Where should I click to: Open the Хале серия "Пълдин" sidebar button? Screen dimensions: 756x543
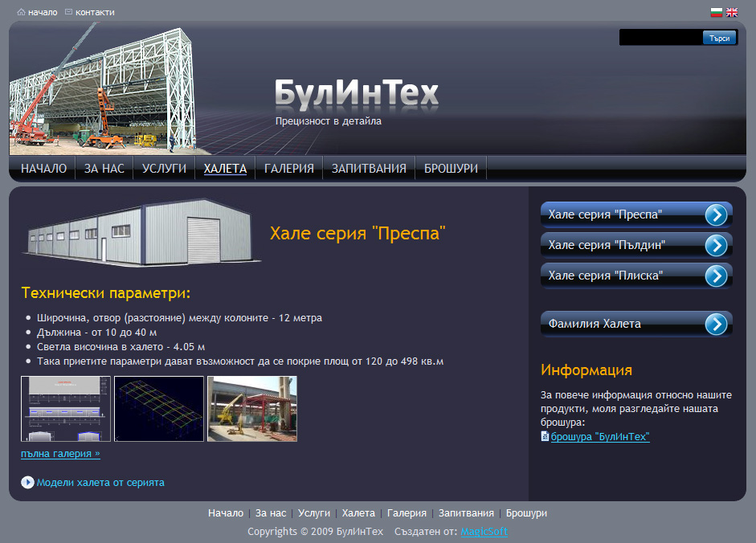(x=636, y=246)
